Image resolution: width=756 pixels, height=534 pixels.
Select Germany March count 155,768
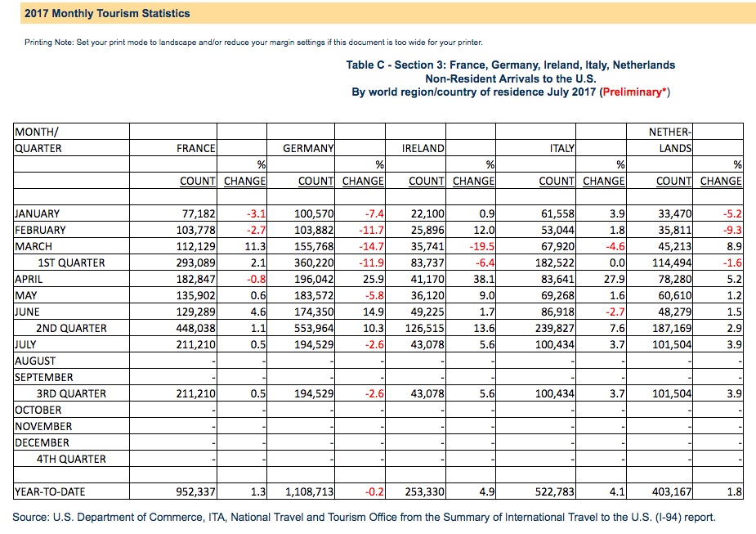click(314, 246)
